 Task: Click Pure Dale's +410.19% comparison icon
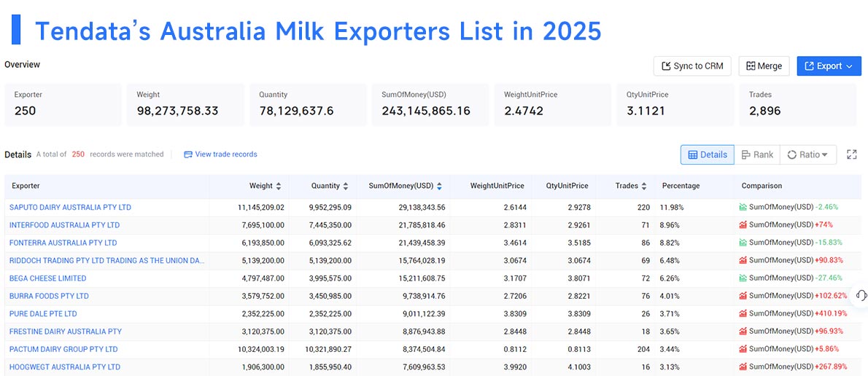click(x=743, y=313)
